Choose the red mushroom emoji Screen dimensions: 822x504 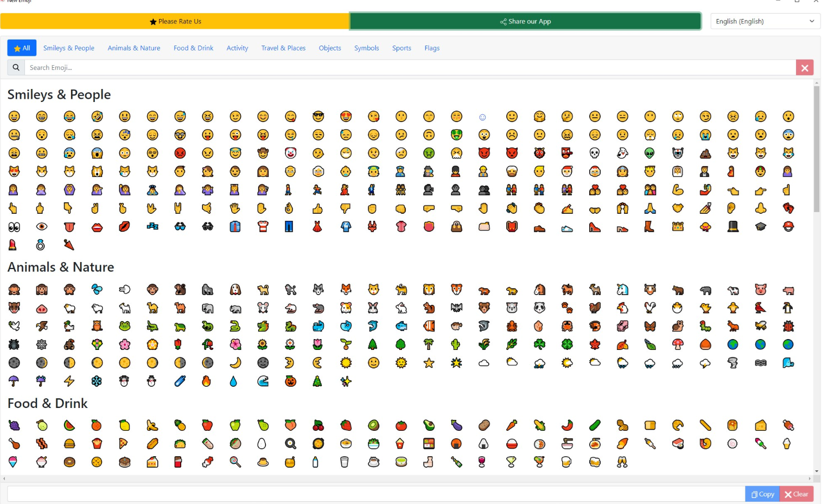pos(678,344)
